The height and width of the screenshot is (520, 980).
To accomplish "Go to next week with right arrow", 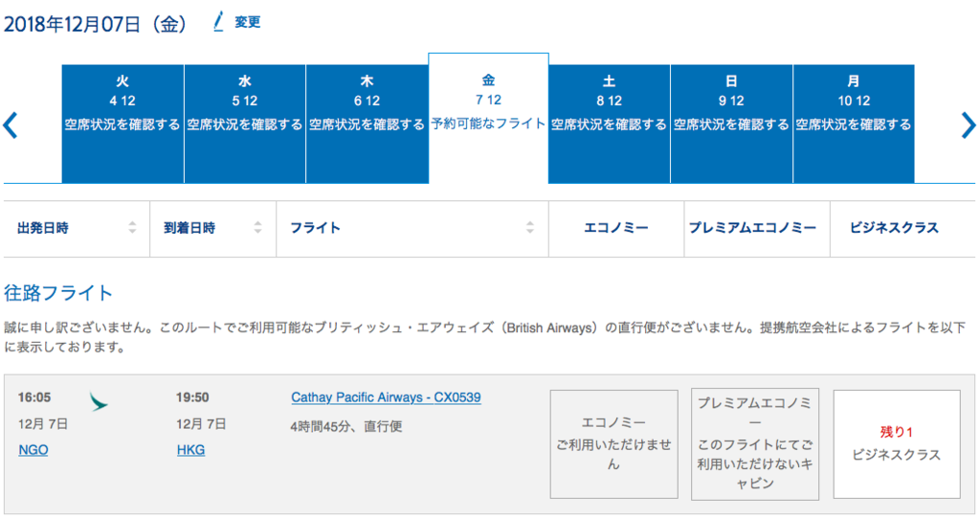I will (x=969, y=125).
